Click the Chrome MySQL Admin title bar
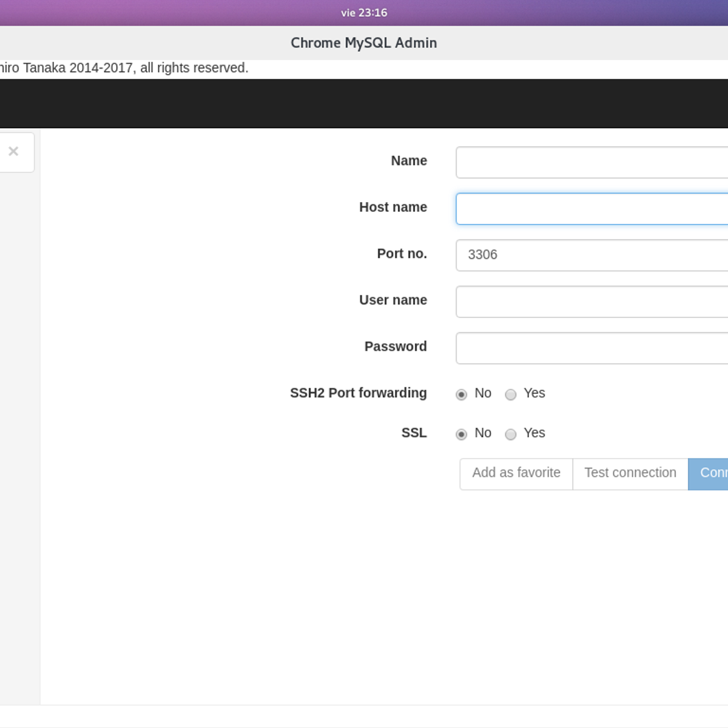Image resolution: width=728 pixels, height=728 pixels. pos(364,43)
